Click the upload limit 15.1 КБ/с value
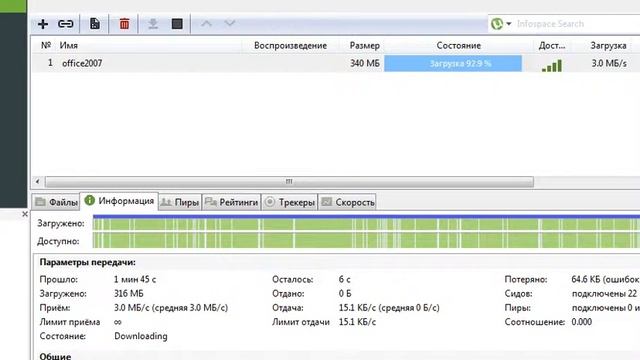This screenshot has width=640, height=360. pos(357,322)
